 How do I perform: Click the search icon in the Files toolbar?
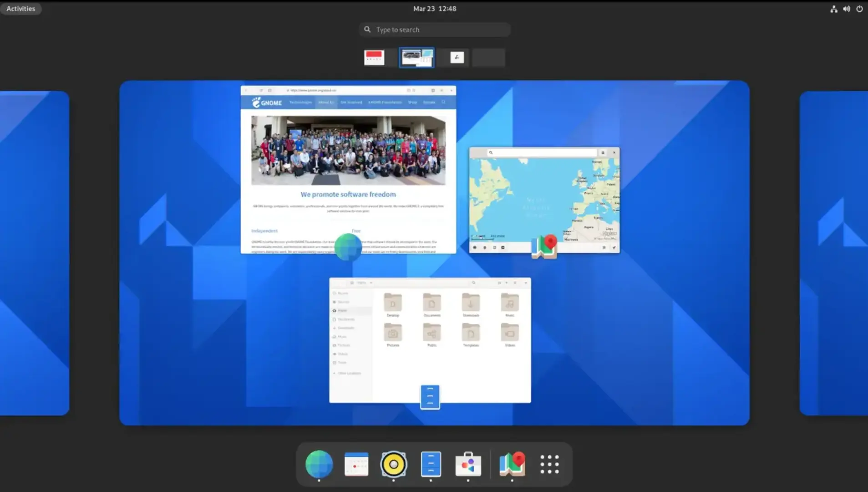point(474,282)
